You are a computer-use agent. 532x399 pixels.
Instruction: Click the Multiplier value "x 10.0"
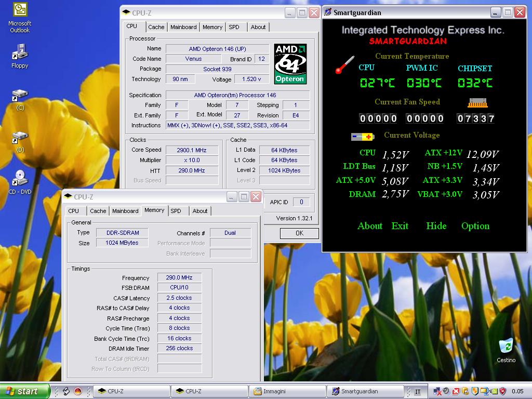tap(192, 160)
